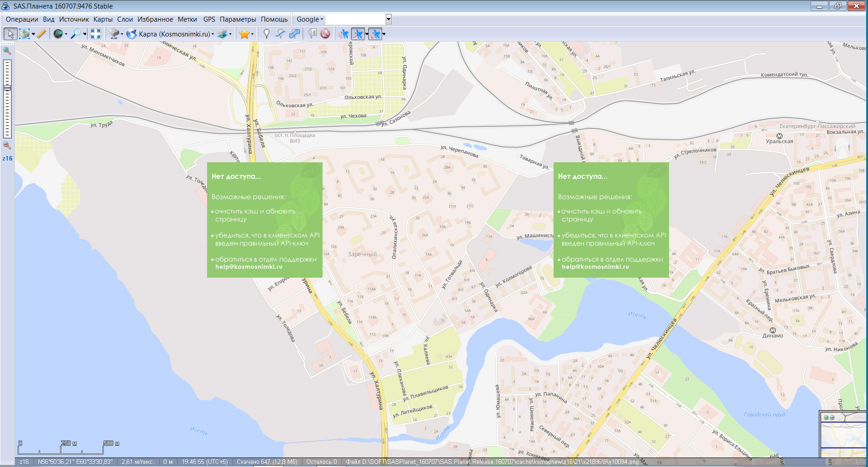
Task: Expand the favorites star dropdown arrow
Action: tap(252, 34)
